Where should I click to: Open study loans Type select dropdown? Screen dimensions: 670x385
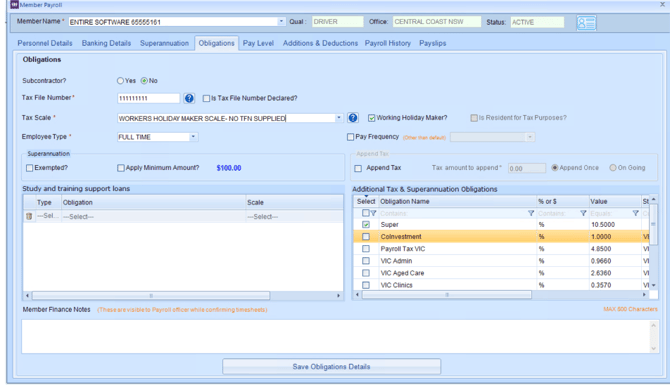click(47, 216)
